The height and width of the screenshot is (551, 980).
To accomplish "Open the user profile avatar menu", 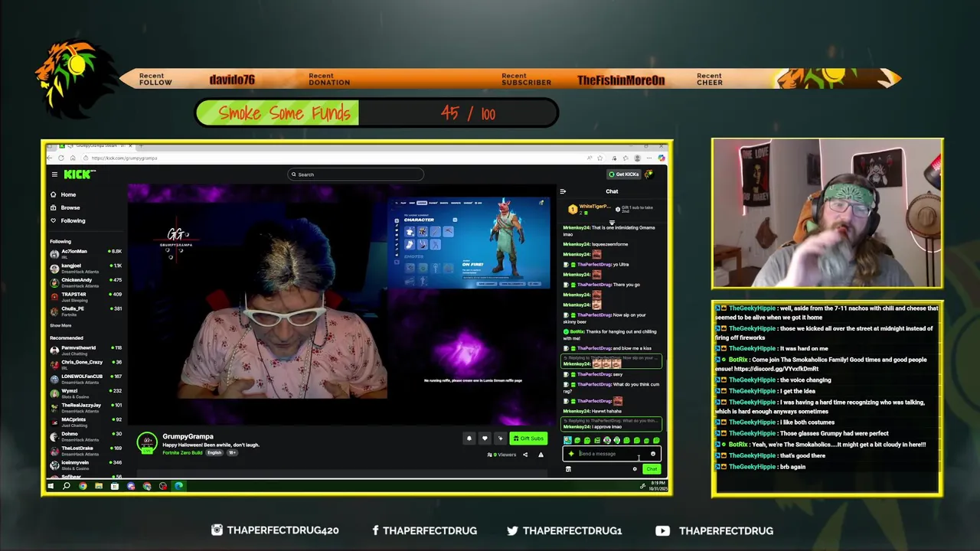I will click(x=649, y=174).
